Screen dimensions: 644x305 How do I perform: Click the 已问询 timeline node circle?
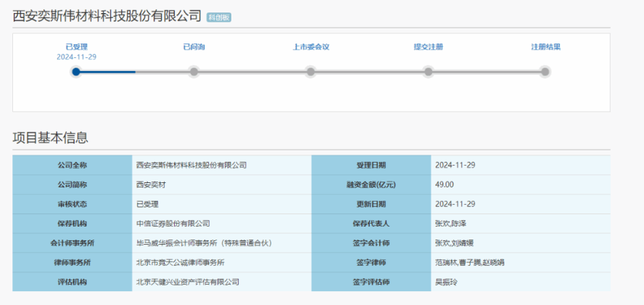coord(194,71)
